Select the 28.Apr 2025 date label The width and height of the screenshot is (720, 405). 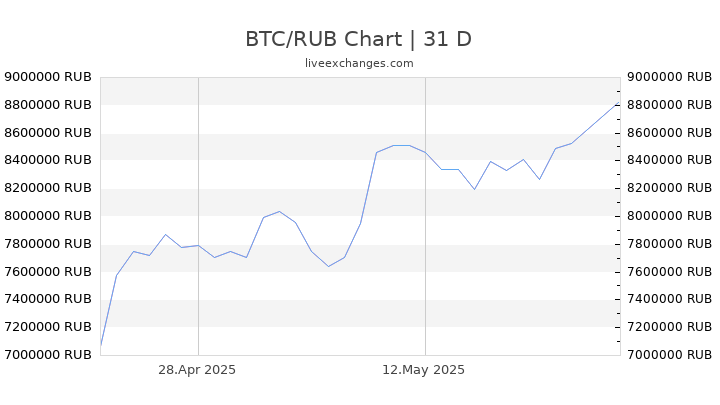pyautogui.click(x=197, y=370)
